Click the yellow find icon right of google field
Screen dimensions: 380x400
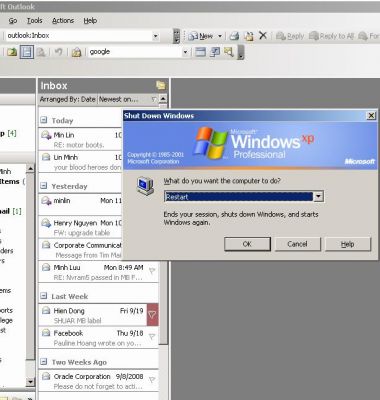point(229,52)
